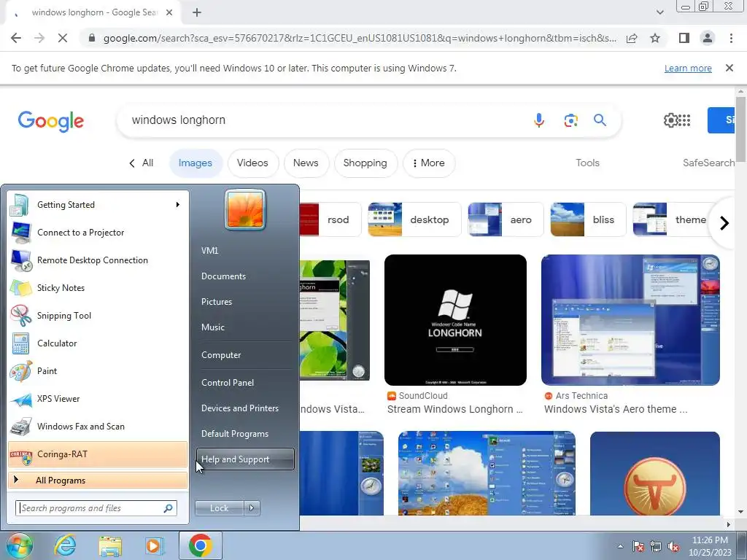
Task: Open Google apps grid
Action: pyautogui.click(x=684, y=120)
